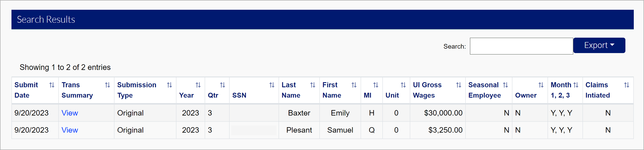Click Seasonal Employee sort arrows icon

[506, 85]
